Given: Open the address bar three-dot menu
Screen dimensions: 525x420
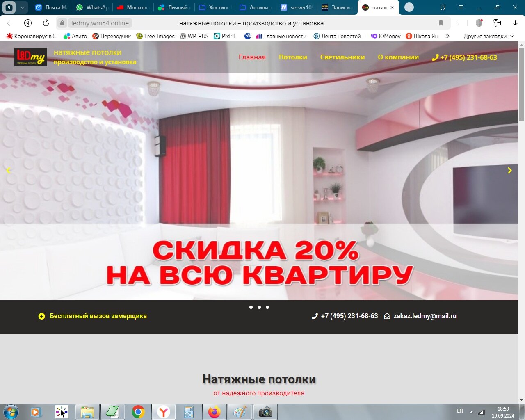Looking at the screenshot, I should coord(459,23).
